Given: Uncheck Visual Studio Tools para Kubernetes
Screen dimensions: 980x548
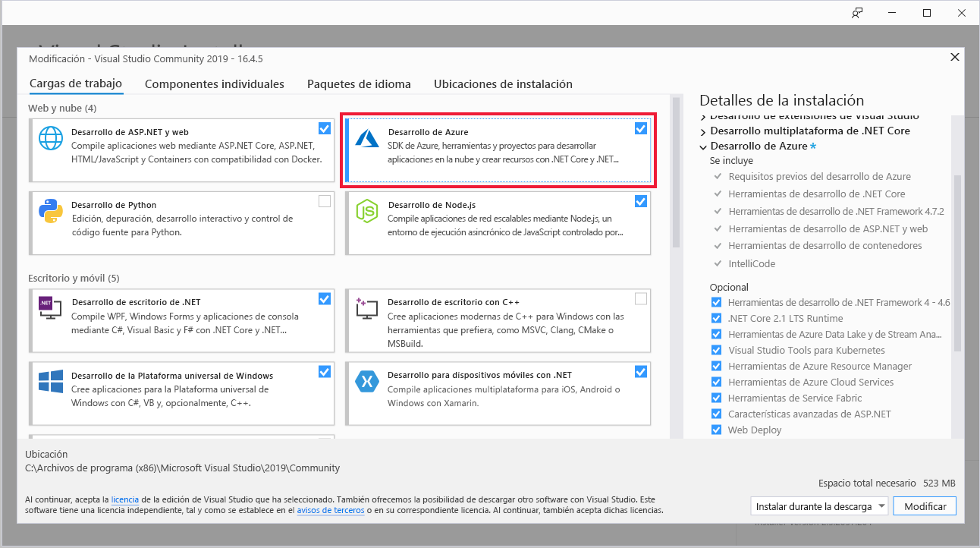Looking at the screenshot, I should click(716, 350).
